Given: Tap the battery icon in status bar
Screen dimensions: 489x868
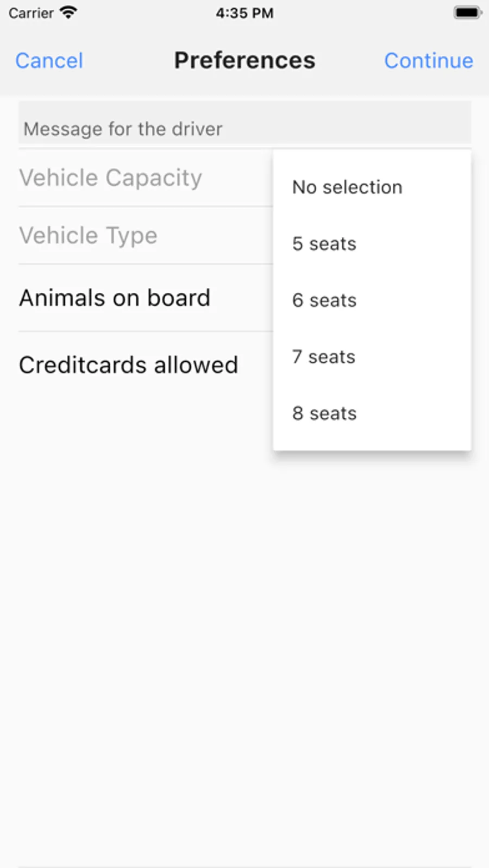Looking at the screenshot, I should pyautogui.click(x=467, y=12).
